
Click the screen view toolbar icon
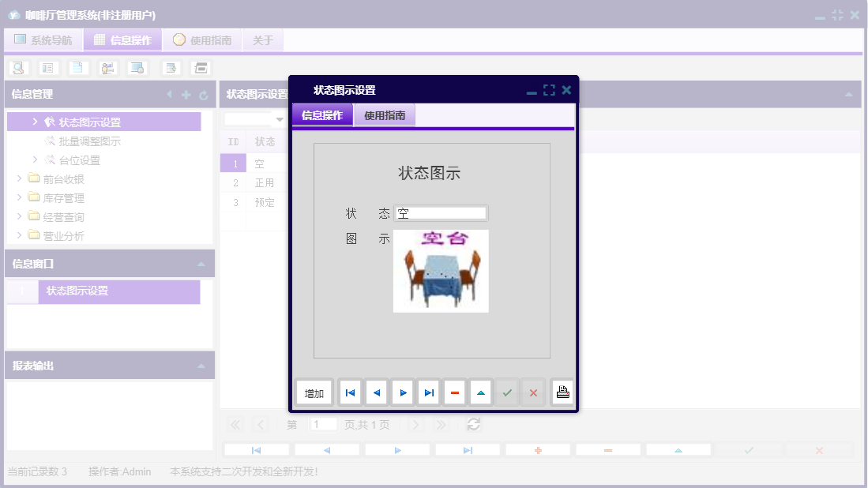tap(137, 67)
